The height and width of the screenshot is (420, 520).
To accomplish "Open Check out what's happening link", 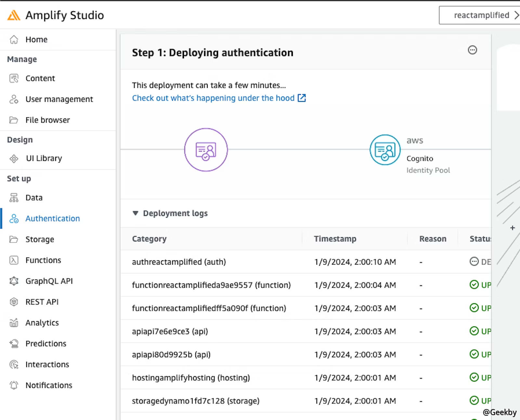I will (218, 98).
